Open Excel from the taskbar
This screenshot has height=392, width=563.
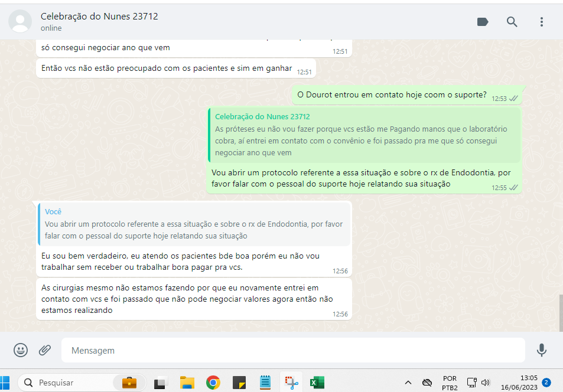coord(317,383)
